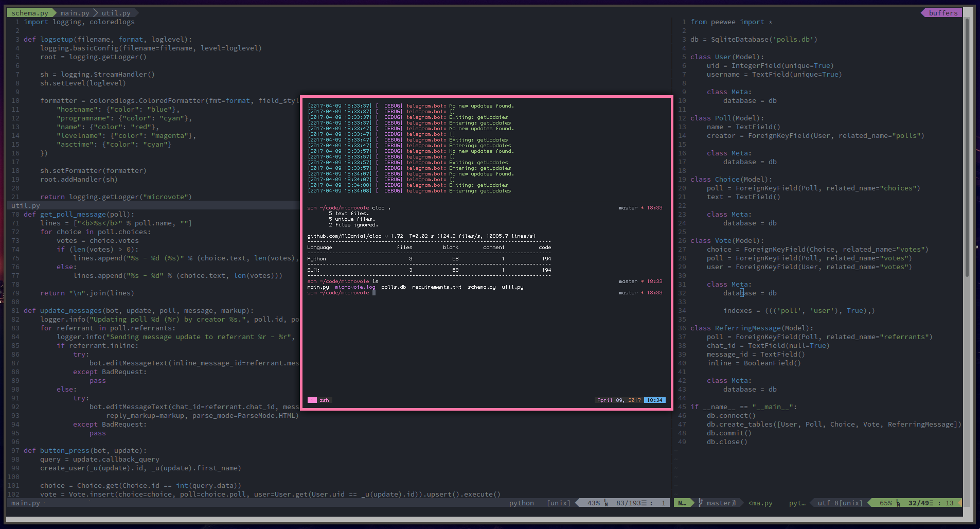Image resolution: width=980 pixels, height=529 pixels.
Task: Select tmux window 1 zsh
Action: pos(319,400)
